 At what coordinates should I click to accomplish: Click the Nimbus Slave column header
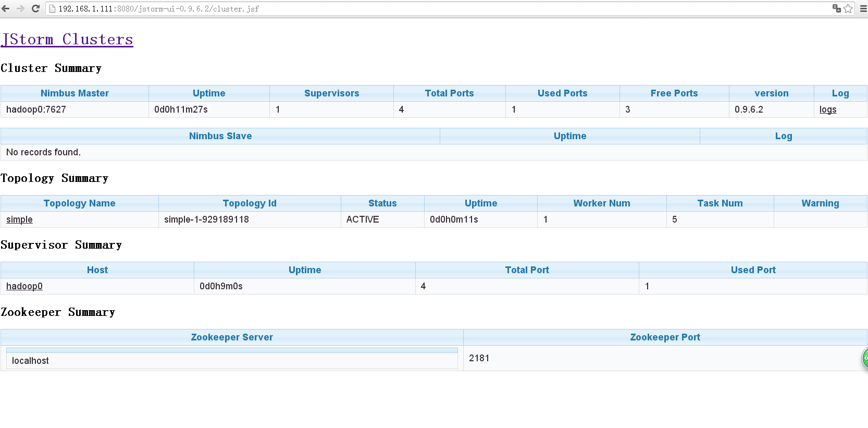coord(220,136)
